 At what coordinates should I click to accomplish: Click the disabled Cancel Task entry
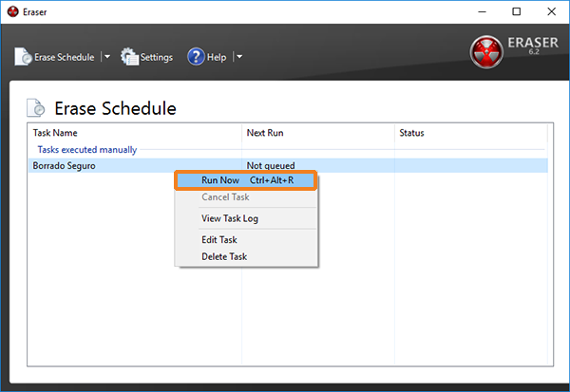click(x=225, y=197)
